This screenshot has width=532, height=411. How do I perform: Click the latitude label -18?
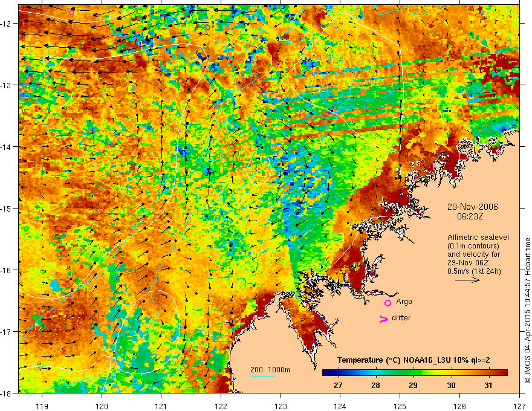click(7, 393)
